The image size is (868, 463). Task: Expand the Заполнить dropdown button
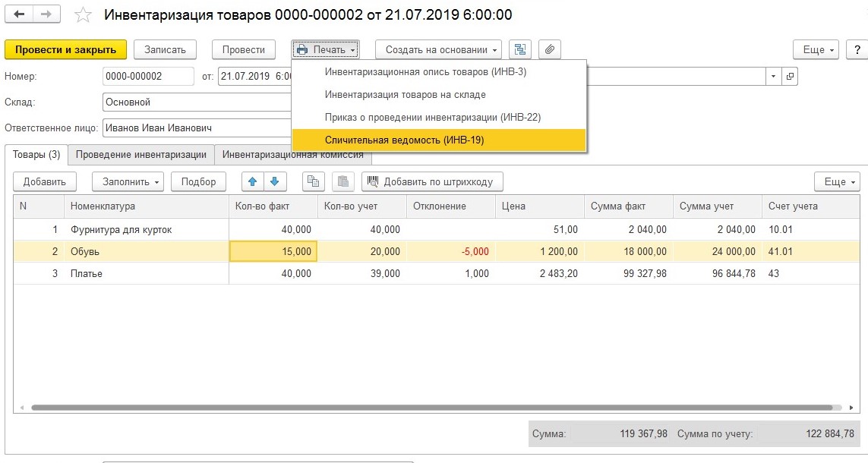point(128,181)
